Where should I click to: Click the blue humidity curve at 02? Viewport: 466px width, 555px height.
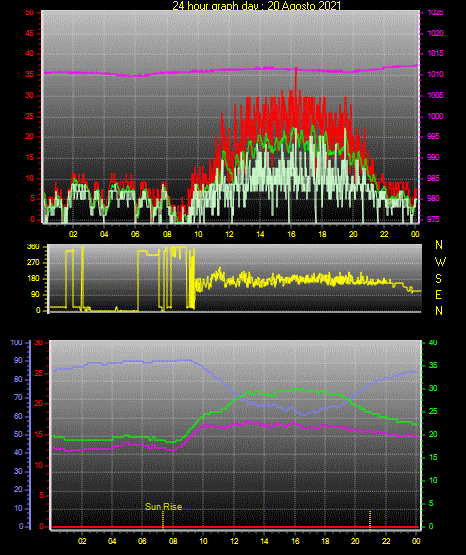click(x=82, y=366)
